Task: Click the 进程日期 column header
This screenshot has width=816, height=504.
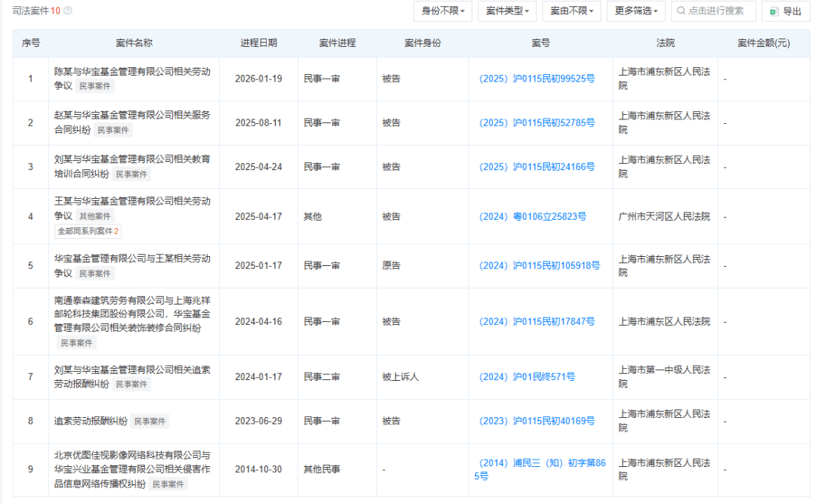Action: pos(258,43)
